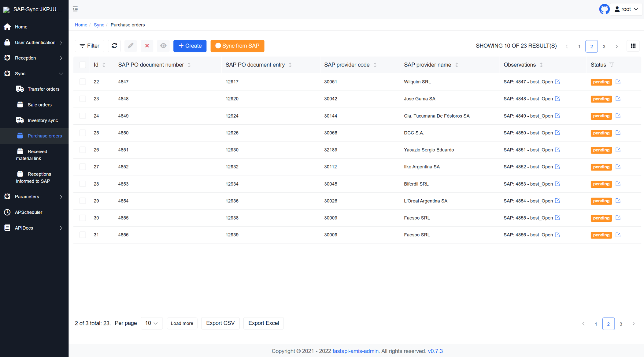This screenshot has height=357, width=644.
Task: Select the checkbox for row Id 22
Action: click(x=83, y=82)
